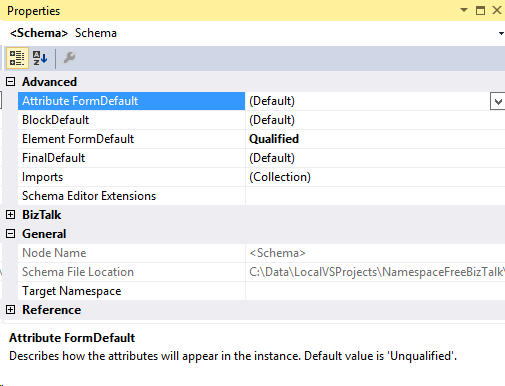Click the Properties title bar label
This screenshot has height=386, width=505.
(34, 11)
